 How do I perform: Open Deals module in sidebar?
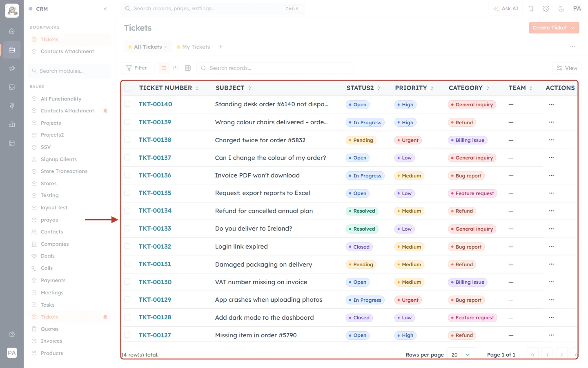coord(48,256)
